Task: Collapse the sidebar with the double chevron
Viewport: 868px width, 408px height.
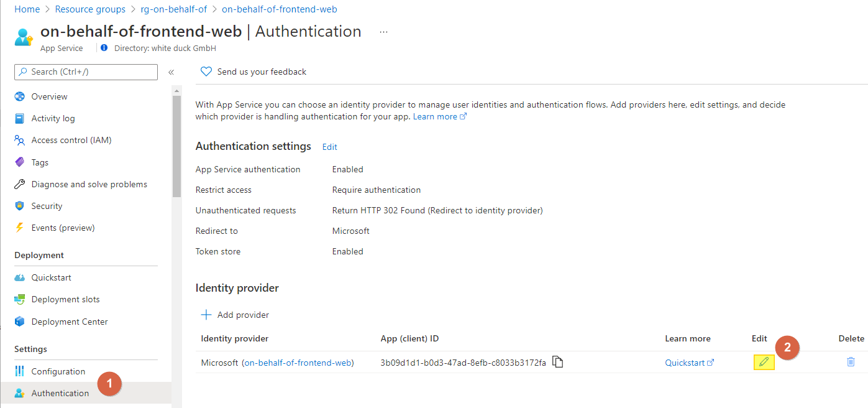Action: pyautogui.click(x=171, y=72)
